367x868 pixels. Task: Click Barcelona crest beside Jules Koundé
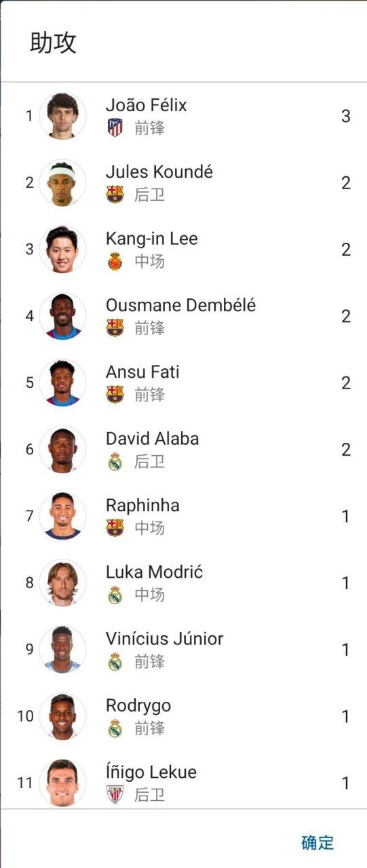(115, 195)
